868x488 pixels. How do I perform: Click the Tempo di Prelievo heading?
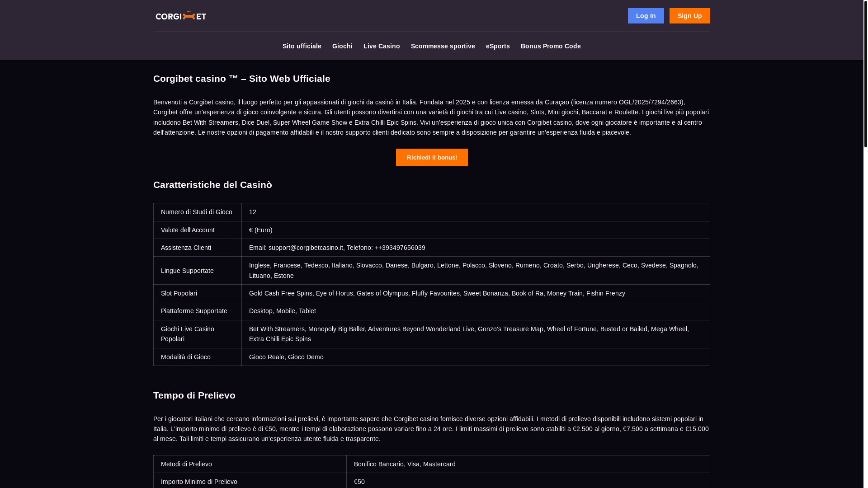tap(194, 395)
